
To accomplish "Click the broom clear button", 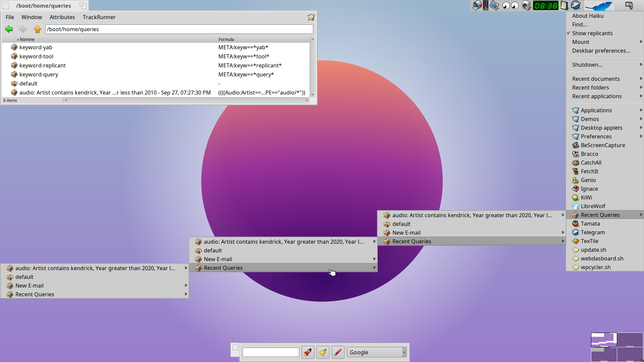I will [323, 352].
